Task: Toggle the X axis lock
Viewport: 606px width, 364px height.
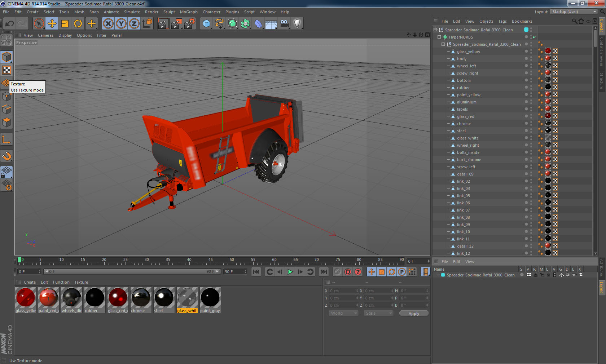Action: click(108, 24)
